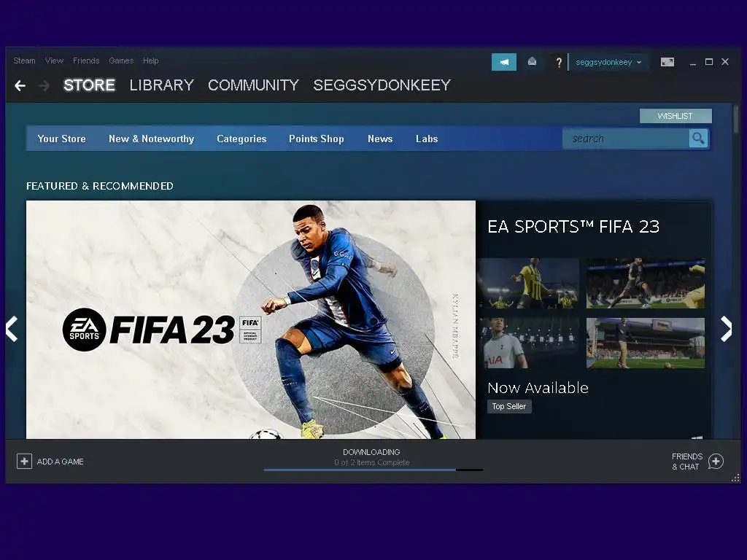Screen dimensions: 747x560
Task: Expand the Your Store menu
Action: [61, 139]
